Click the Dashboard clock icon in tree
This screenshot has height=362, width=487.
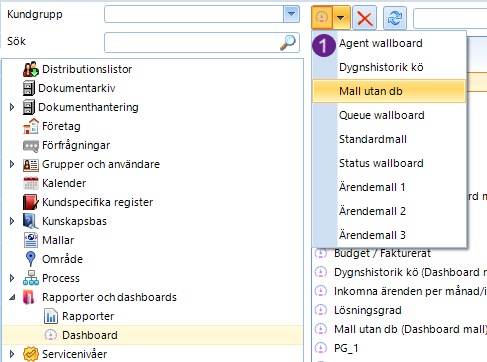pyautogui.click(x=51, y=335)
